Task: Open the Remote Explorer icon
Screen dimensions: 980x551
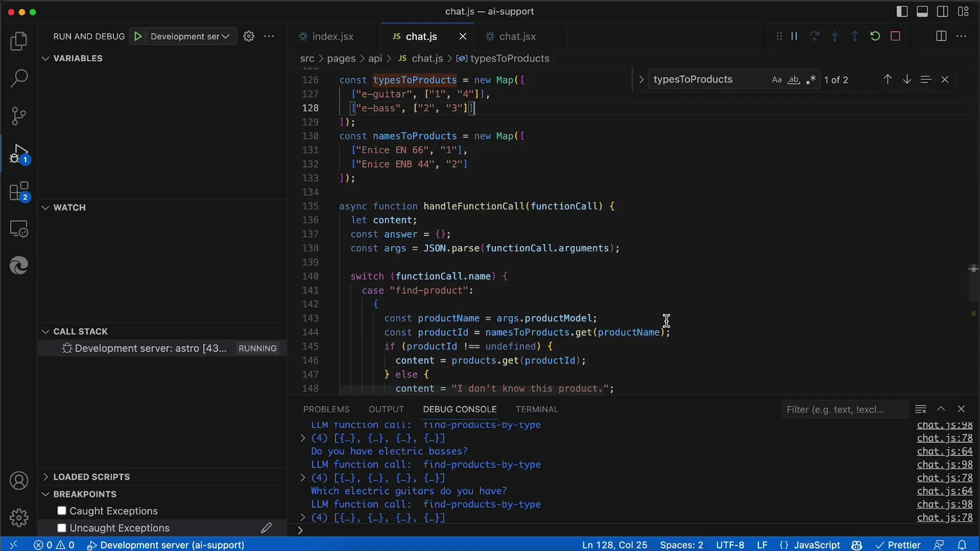Action: (x=19, y=229)
